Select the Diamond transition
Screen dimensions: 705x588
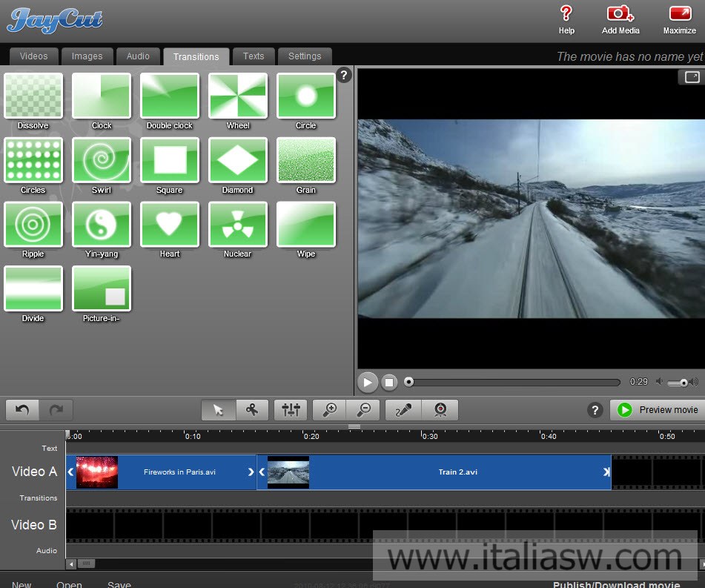point(238,160)
